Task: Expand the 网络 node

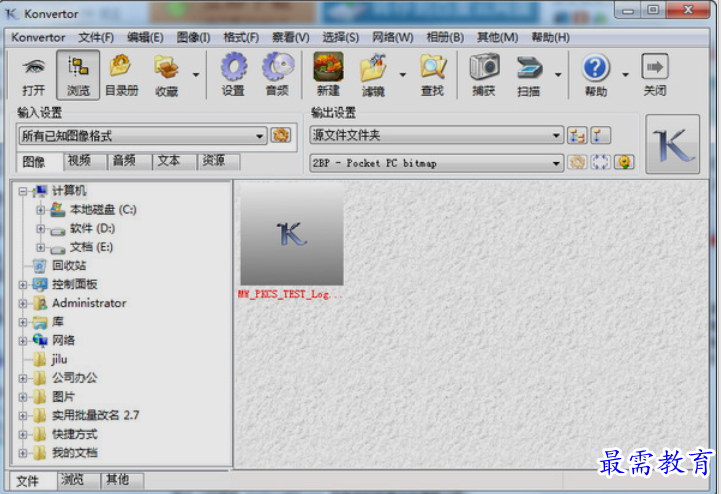Action: click(x=23, y=341)
